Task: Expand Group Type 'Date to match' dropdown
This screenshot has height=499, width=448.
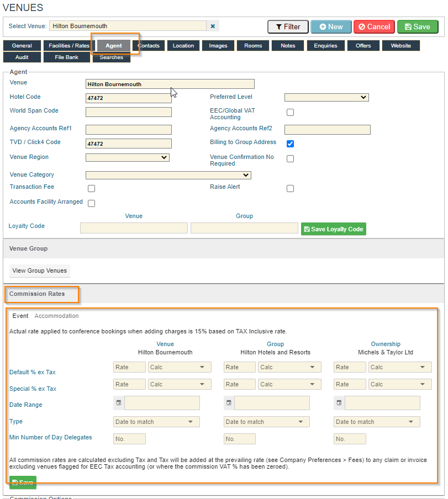Action: 266,422
